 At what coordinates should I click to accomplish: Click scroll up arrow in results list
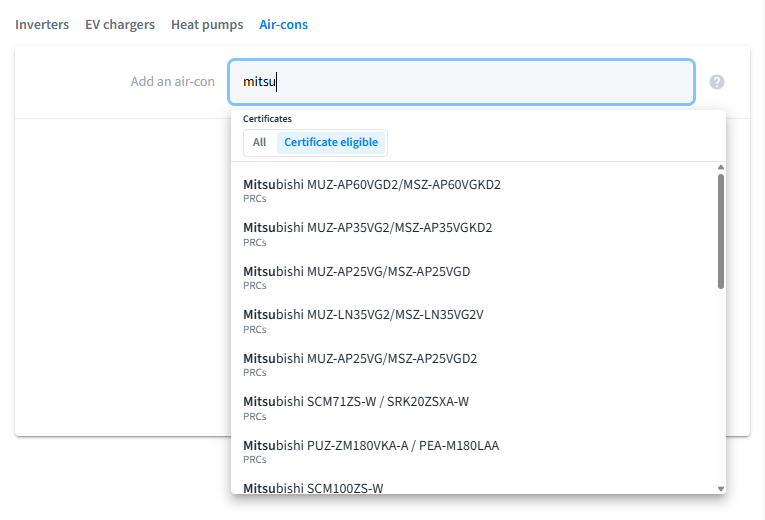coord(721,168)
